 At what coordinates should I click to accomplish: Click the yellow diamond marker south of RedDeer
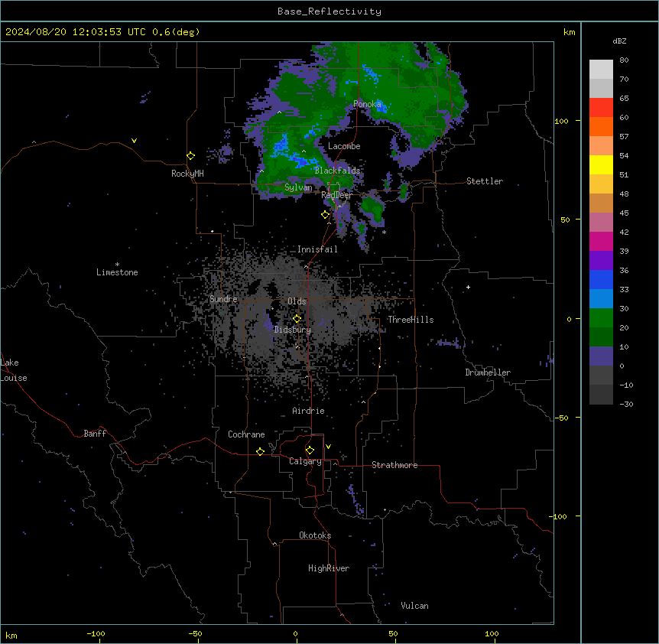click(326, 215)
